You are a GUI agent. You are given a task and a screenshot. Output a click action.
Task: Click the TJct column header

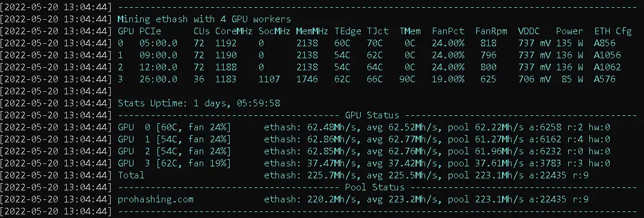point(378,31)
